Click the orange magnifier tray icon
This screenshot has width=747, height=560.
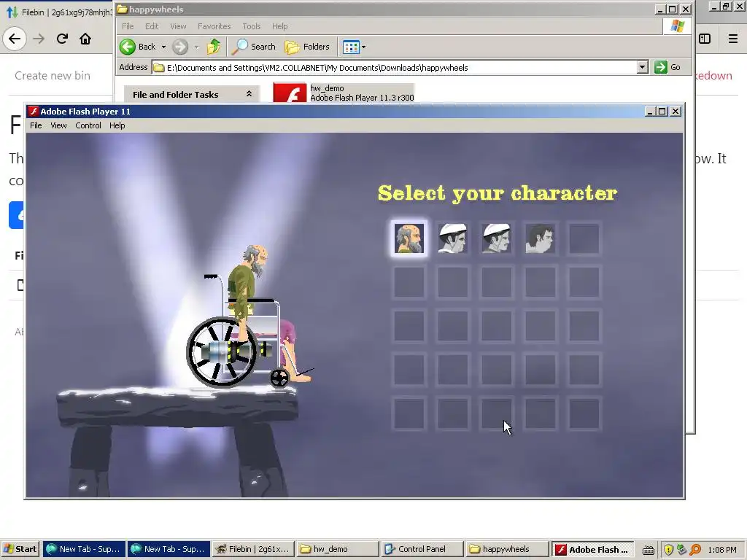(x=695, y=550)
